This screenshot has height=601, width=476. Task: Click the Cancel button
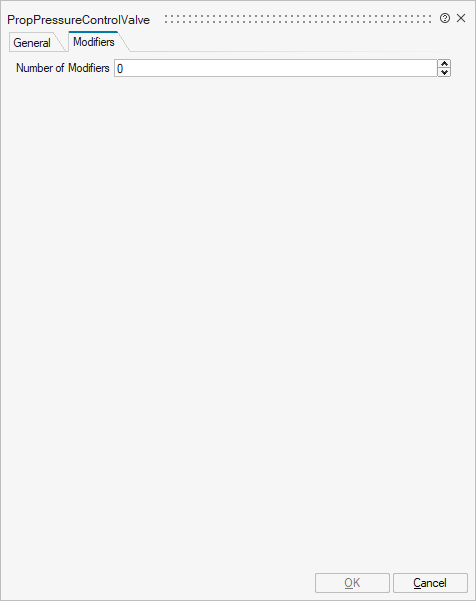(x=430, y=583)
